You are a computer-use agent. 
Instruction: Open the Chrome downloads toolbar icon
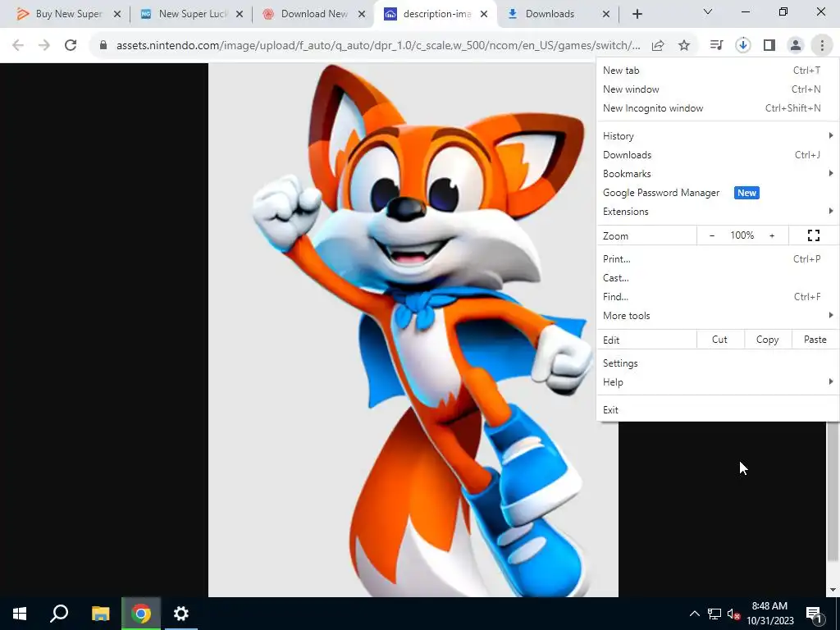742,46
